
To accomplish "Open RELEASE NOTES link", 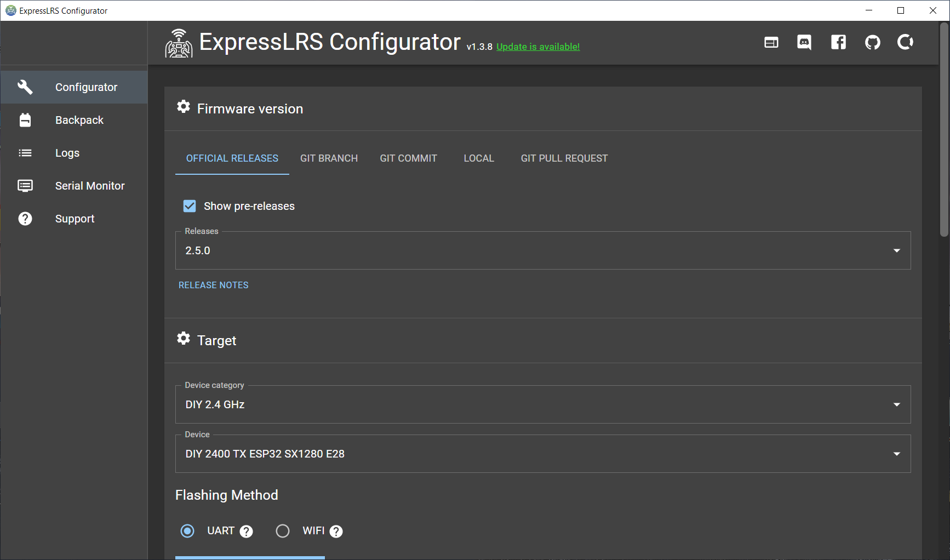I will (214, 285).
